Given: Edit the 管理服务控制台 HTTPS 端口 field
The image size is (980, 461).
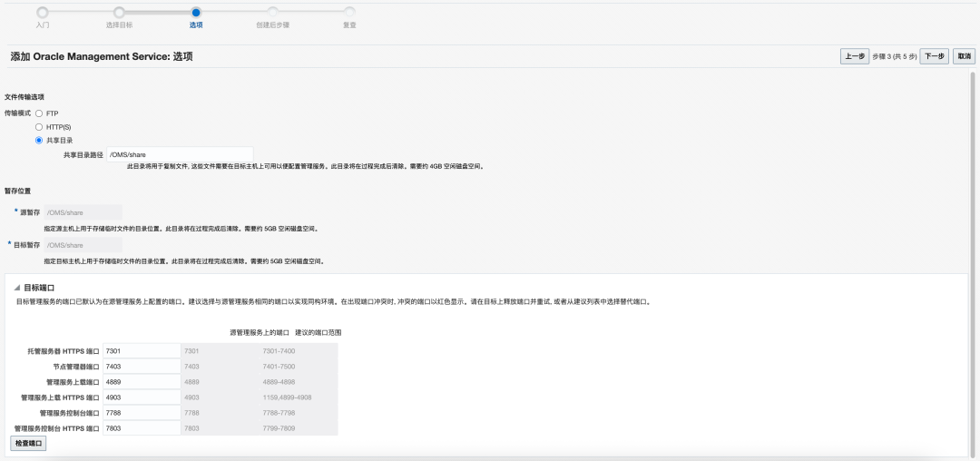Looking at the screenshot, I should pyautogui.click(x=142, y=428).
